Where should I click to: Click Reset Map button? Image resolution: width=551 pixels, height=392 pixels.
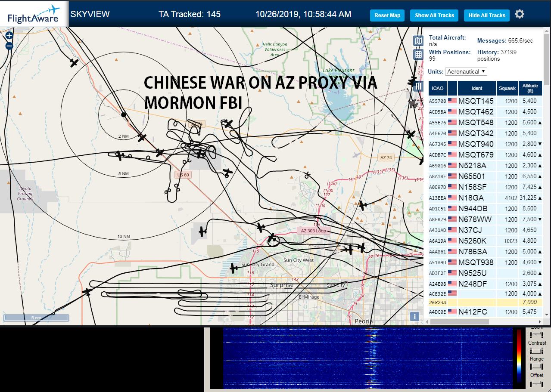coord(387,15)
